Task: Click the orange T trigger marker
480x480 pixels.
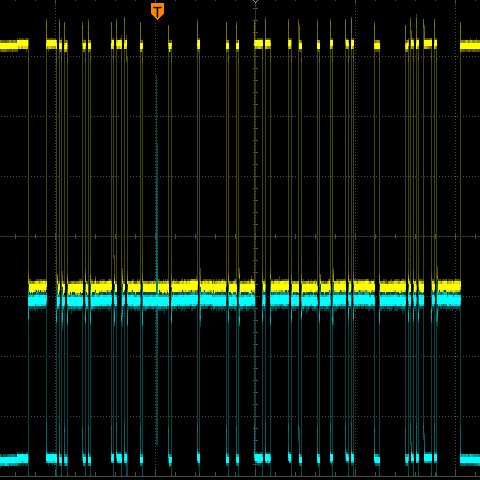Action: pos(157,11)
